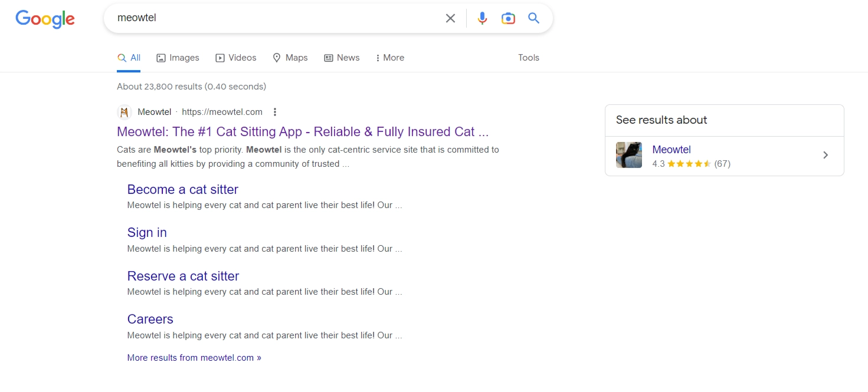868x392 pixels.
Task: Open the Careers sitelink
Action: coord(150,319)
